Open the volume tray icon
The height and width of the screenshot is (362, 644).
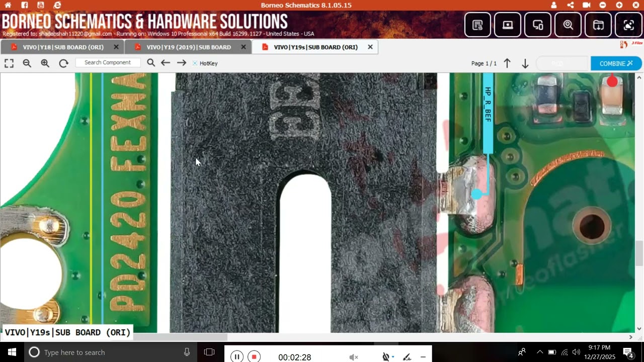click(576, 352)
